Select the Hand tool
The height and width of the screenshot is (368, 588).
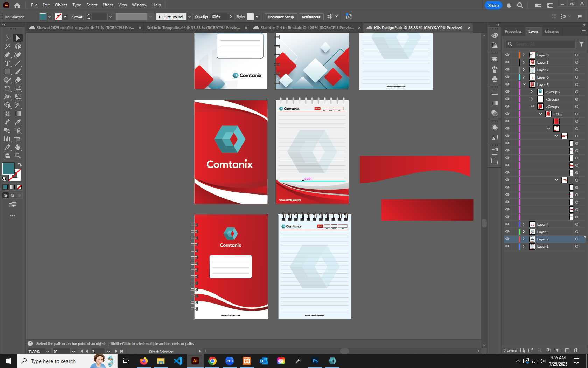tap(18, 147)
